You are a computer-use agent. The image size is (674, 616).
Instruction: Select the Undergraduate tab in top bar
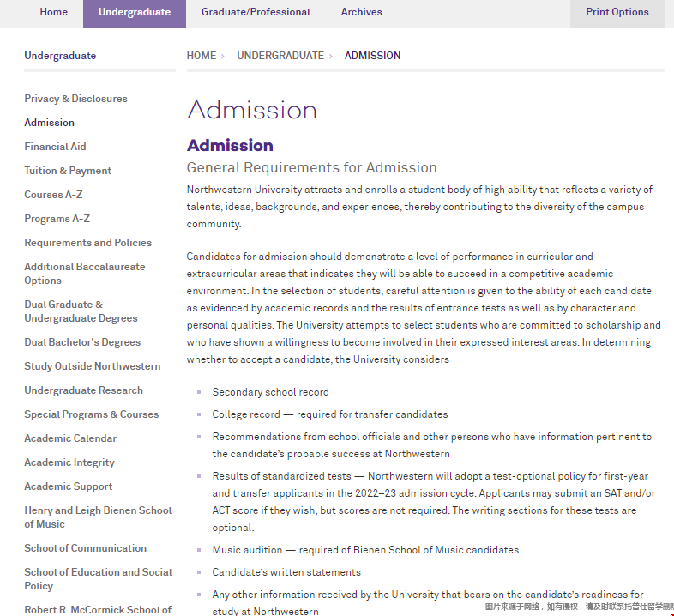[x=135, y=12]
